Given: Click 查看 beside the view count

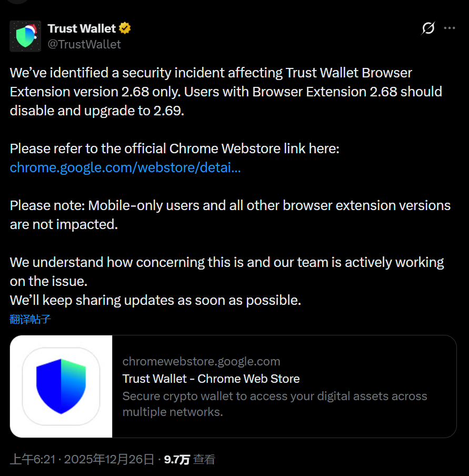Looking at the screenshot, I should 203,459.
